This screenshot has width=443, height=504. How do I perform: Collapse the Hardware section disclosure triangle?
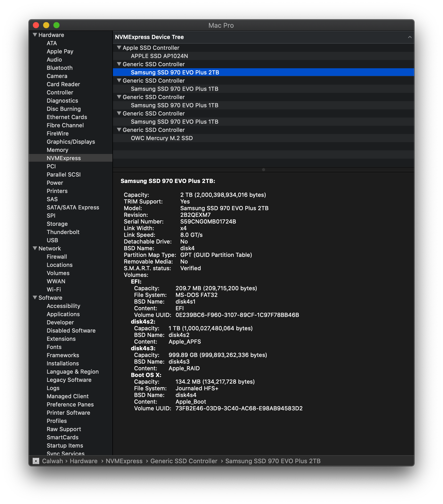[x=35, y=35]
